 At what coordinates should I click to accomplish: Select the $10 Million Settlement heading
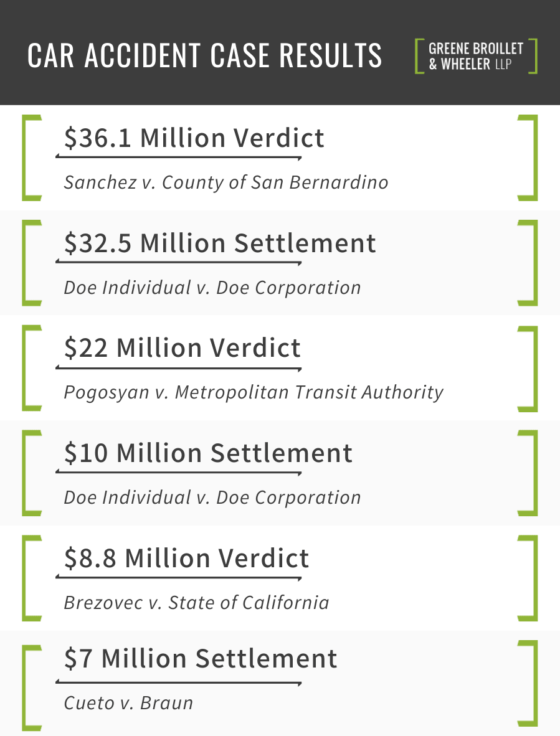[x=208, y=453]
